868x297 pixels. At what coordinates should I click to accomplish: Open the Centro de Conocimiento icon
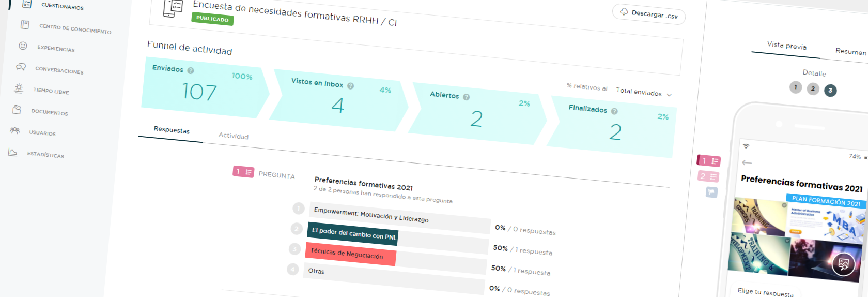pyautogui.click(x=25, y=24)
